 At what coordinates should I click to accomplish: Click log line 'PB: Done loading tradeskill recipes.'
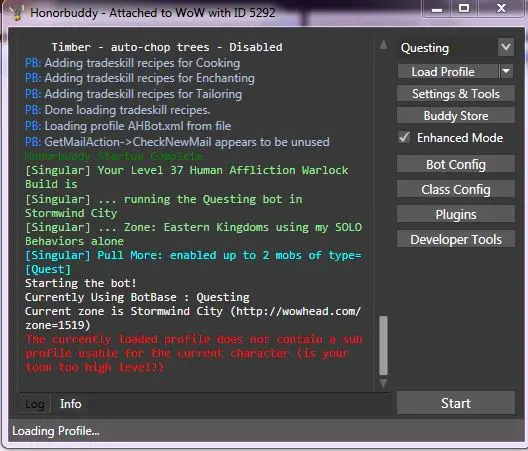click(x=118, y=110)
